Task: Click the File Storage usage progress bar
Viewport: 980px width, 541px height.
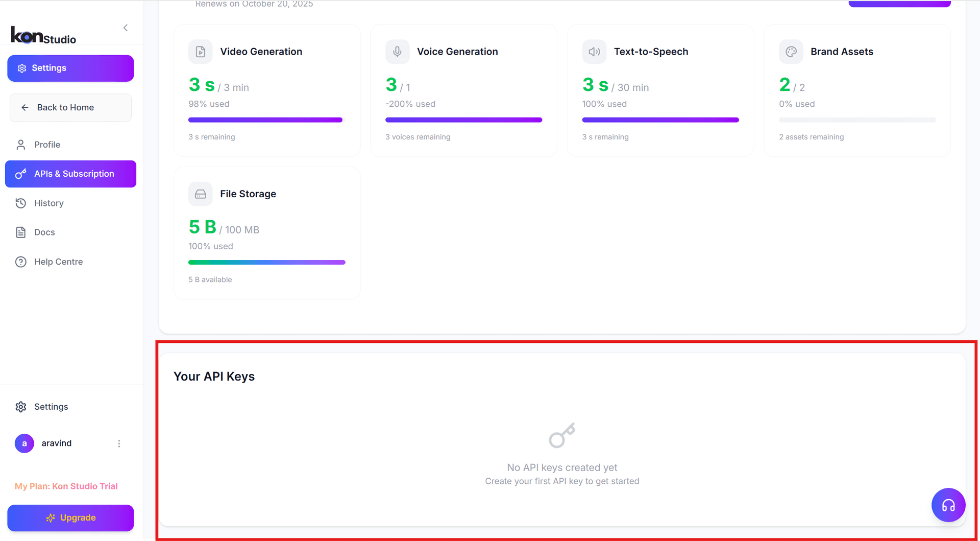Action: click(x=266, y=262)
